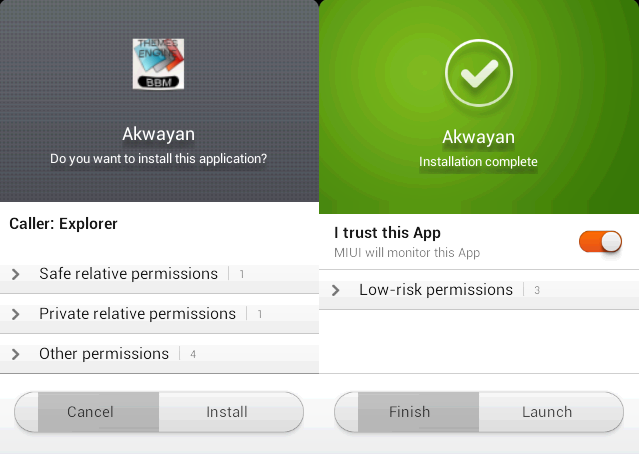Click the chevron beside Low-risk permissions
Viewport: 639px width, 454px height.
(335, 290)
